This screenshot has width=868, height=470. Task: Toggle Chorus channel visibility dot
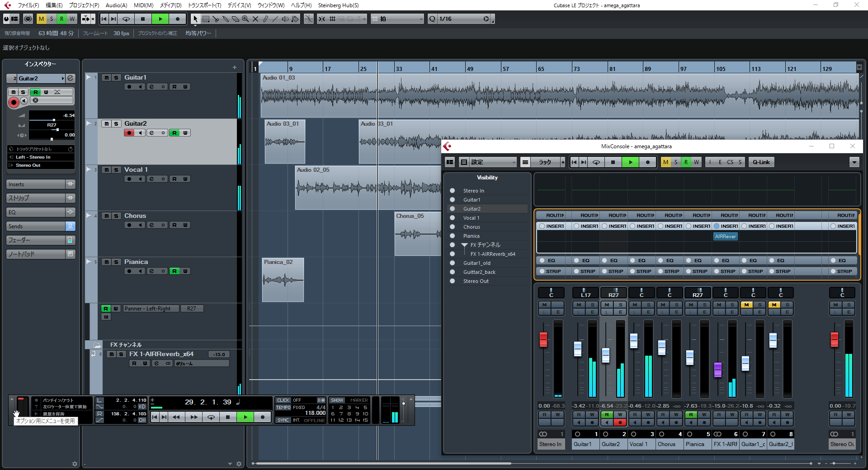452,227
